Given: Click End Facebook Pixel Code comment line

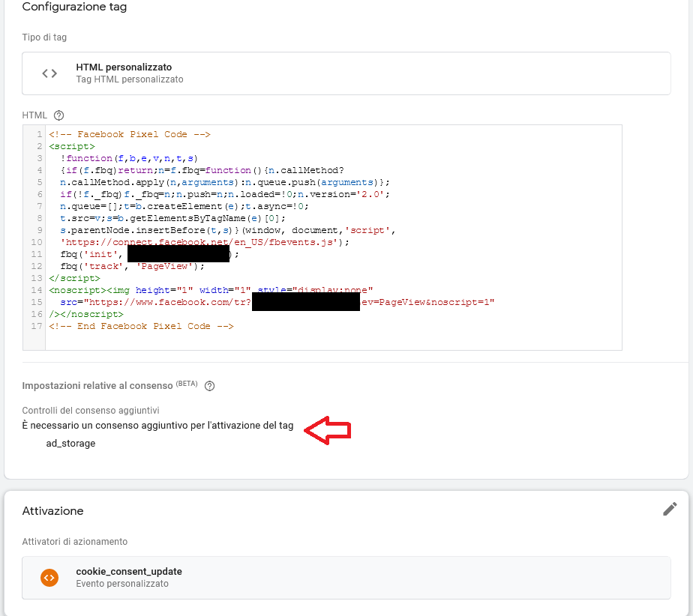Looking at the screenshot, I should pyautogui.click(x=141, y=326).
